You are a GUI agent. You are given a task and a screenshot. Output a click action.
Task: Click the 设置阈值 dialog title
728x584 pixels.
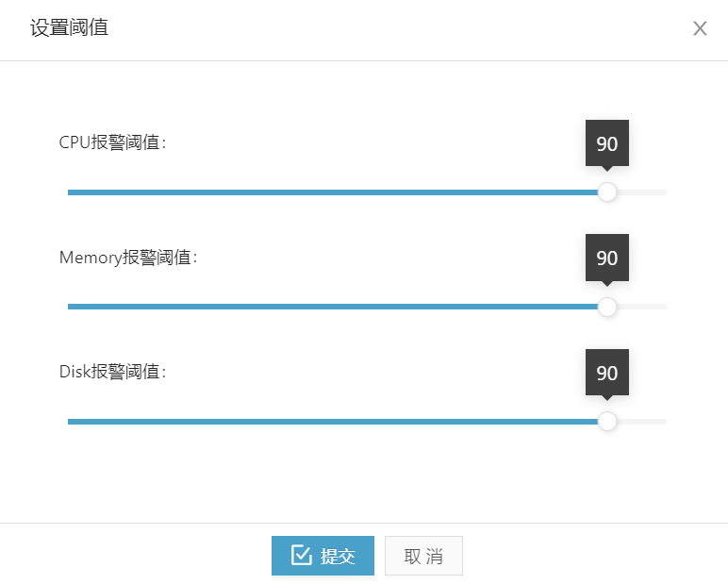coord(69,27)
